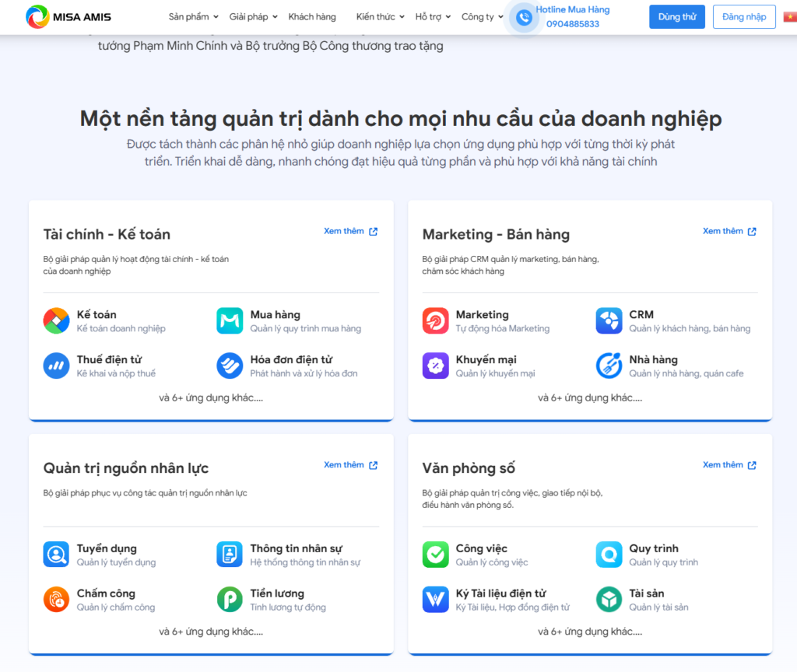
Task: Open the Khuyến mại app icon
Action: pyautogui.click(x=436, y=366)
